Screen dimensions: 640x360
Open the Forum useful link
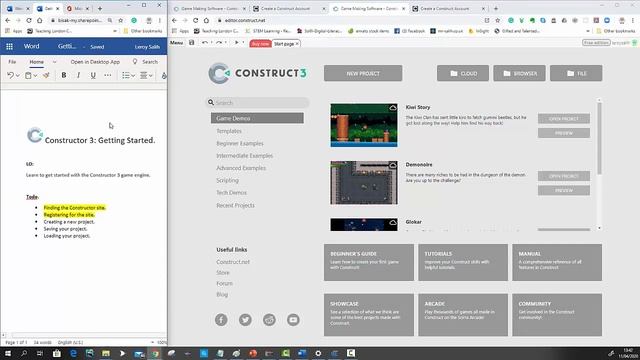coord(224,283)
